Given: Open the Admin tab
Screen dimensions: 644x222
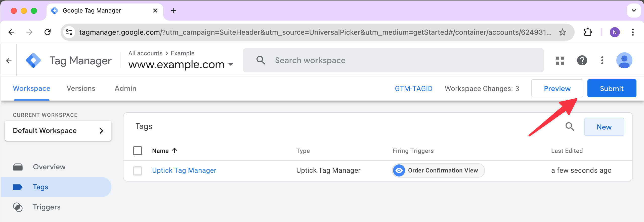Looking at the screenshot, I should pos(125,88).
